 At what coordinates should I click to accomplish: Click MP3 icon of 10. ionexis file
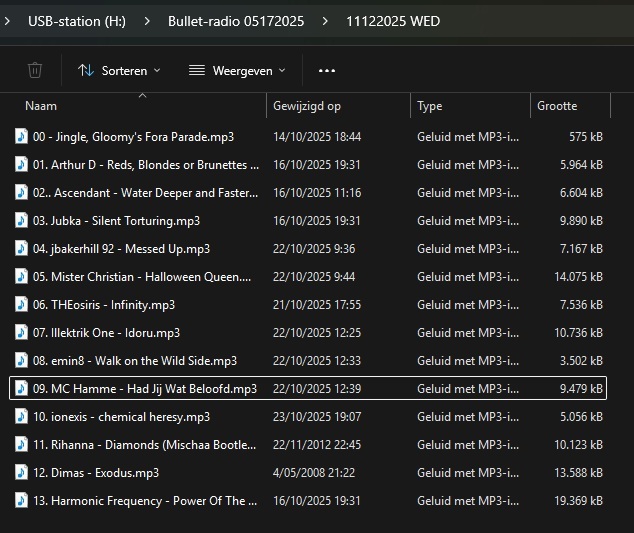click(21, 416)
